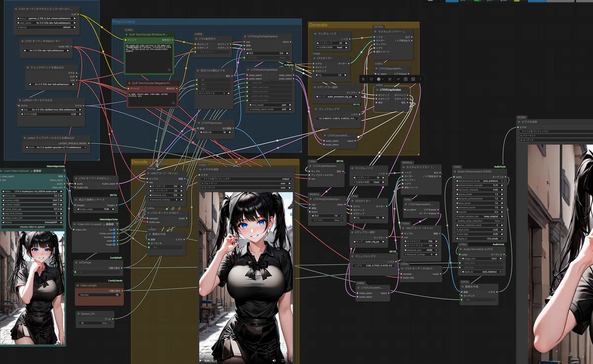Collapse the LoRAローダーモデルのみ node
The width and height of the screenshot is (593, 364).
point(20,100)
